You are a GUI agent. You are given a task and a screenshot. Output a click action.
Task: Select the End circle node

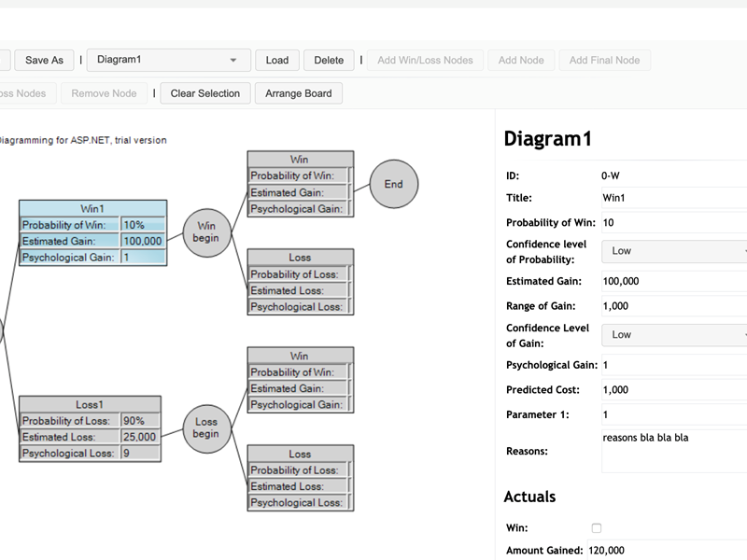pyautogui.click(x=393, y=184)
